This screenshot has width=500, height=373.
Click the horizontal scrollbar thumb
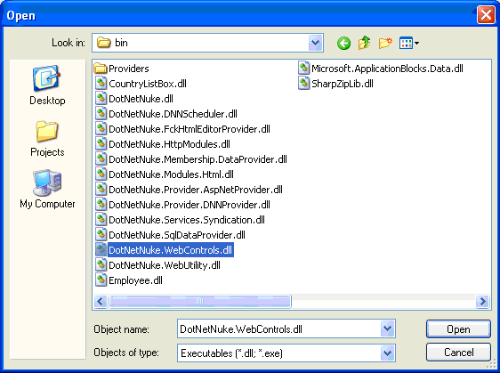200,301
